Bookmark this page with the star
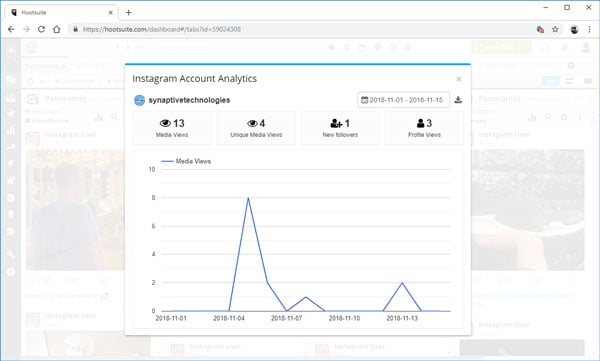Screen dimensions: 600x361 [x=555, y=29]
